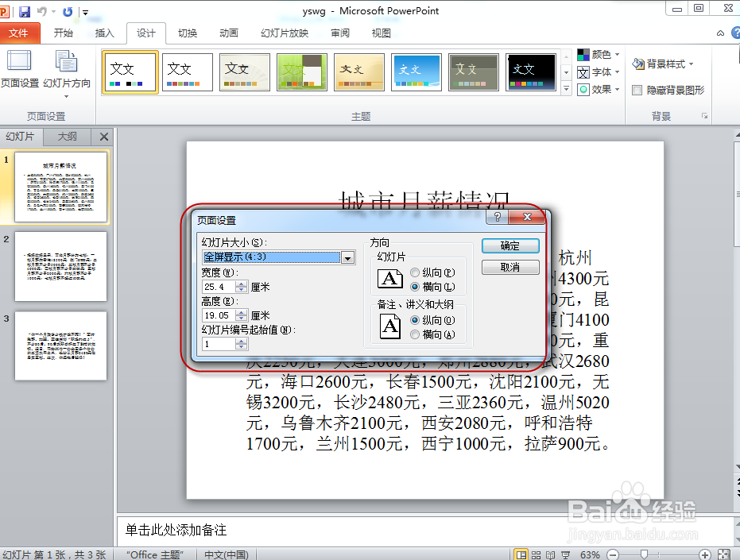Confirm page setup with 确定 button

point(509,245)
